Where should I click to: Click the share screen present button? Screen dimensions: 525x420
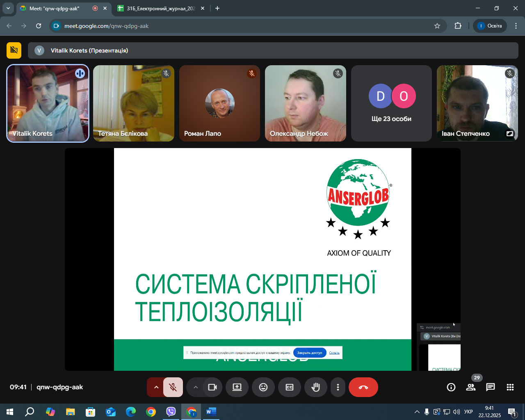tap(237, 387)
